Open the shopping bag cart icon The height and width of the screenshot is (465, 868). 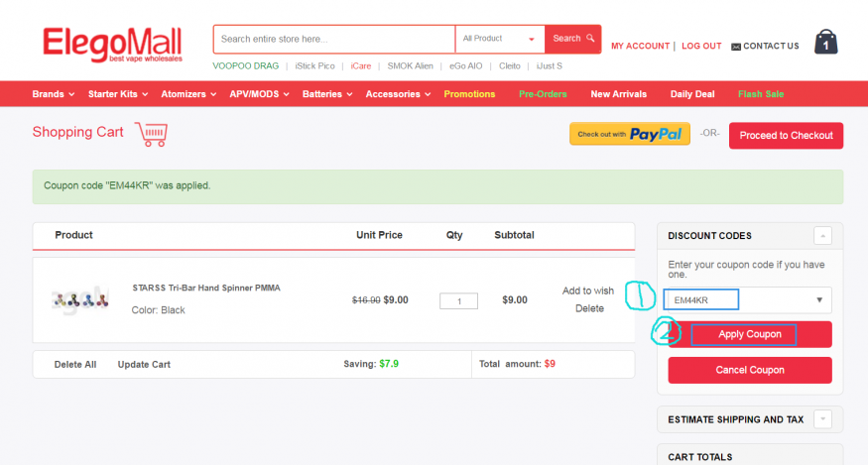825,42
